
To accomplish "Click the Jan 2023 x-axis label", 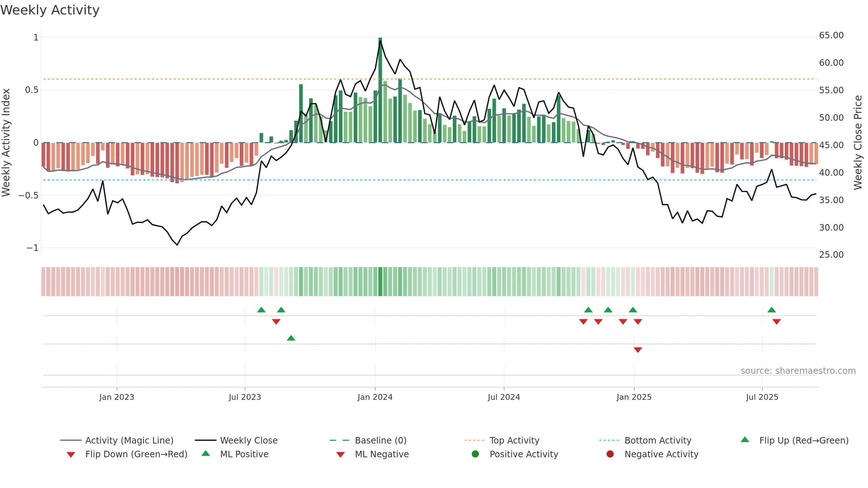I will click(117, 397).
